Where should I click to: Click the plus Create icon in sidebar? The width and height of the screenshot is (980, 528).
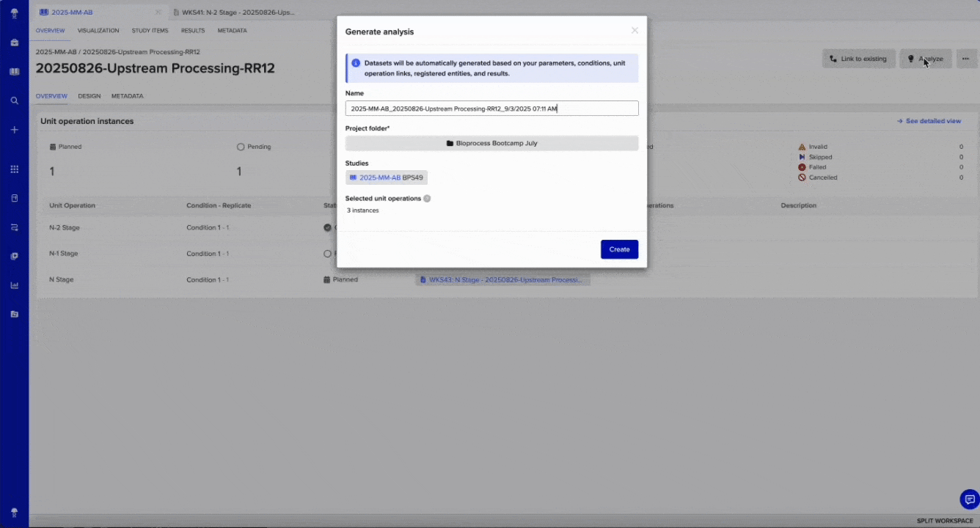[x=14, y=130]
